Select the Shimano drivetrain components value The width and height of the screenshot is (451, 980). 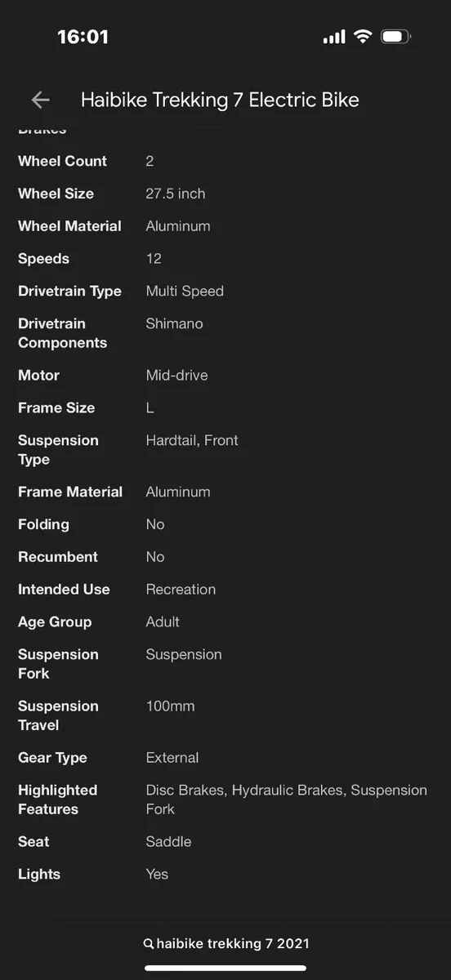(174, 323)
